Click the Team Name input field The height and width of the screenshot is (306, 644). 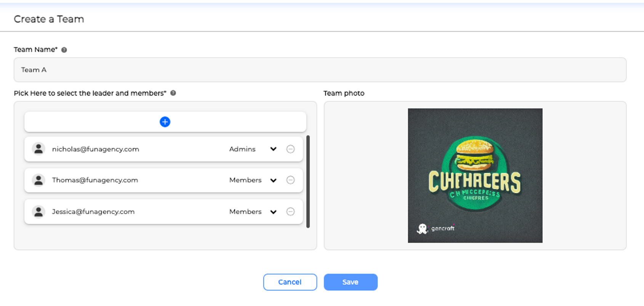(x=320, y=70)
